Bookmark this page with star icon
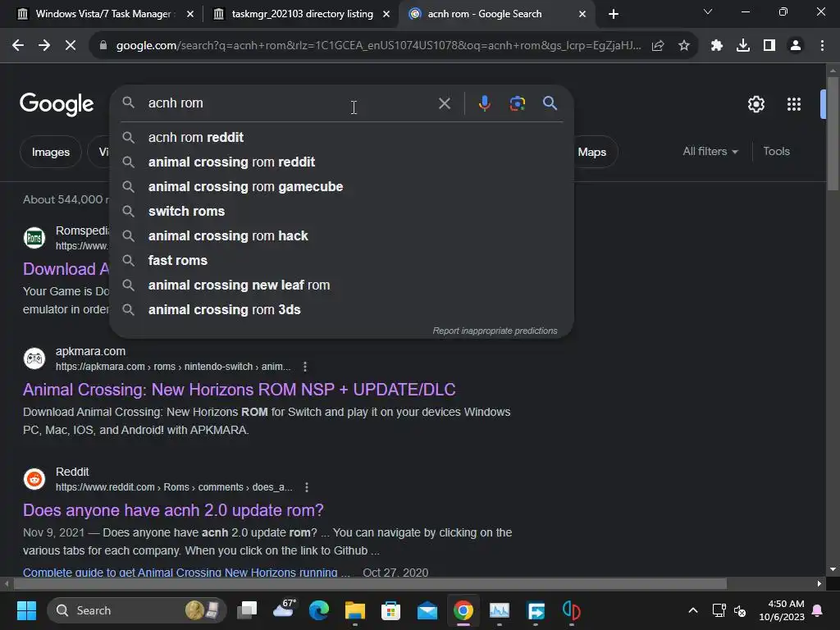This screenshot has height=630, width=840. tap(684, 46)
